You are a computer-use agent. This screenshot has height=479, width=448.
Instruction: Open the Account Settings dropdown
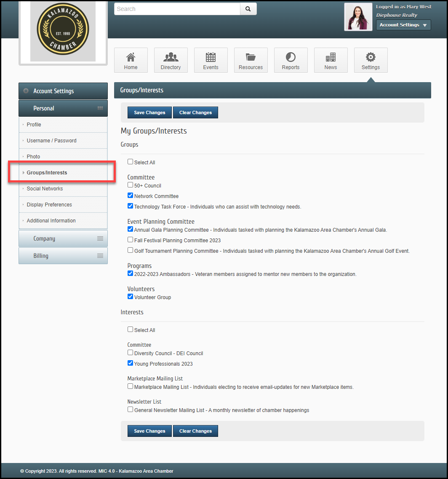click(403, 25)
